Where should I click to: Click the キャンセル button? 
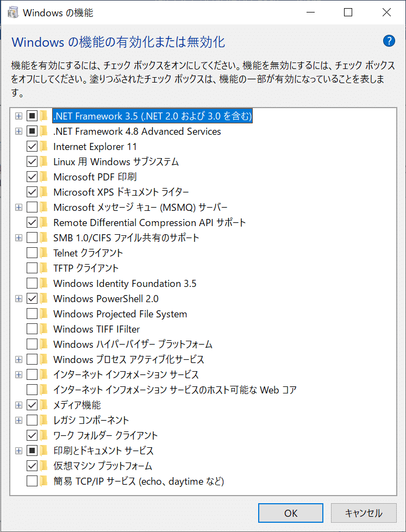[364, 513]
